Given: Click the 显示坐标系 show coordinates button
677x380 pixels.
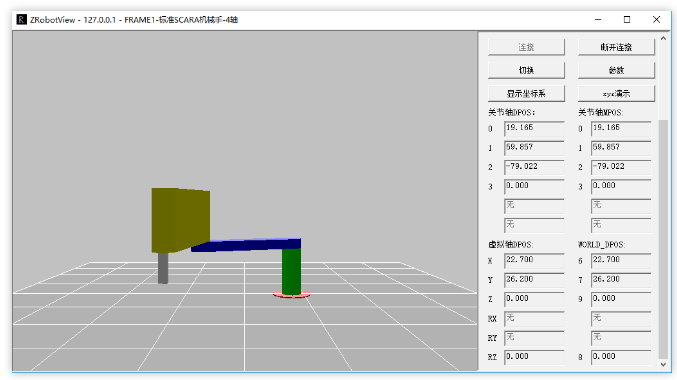Looking at the screenshot, I should pos(526,93).
